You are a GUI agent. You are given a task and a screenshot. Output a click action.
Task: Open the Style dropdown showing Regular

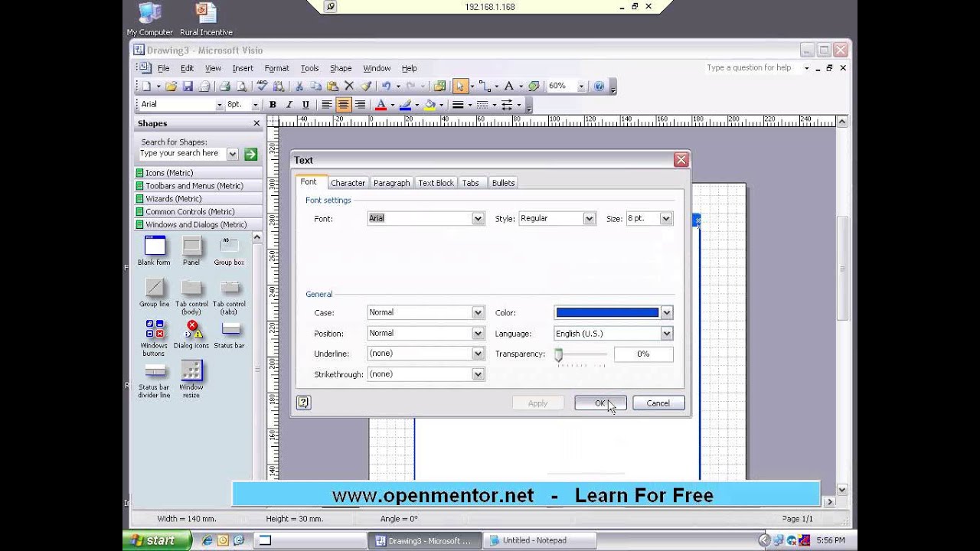tap(589, 218)
